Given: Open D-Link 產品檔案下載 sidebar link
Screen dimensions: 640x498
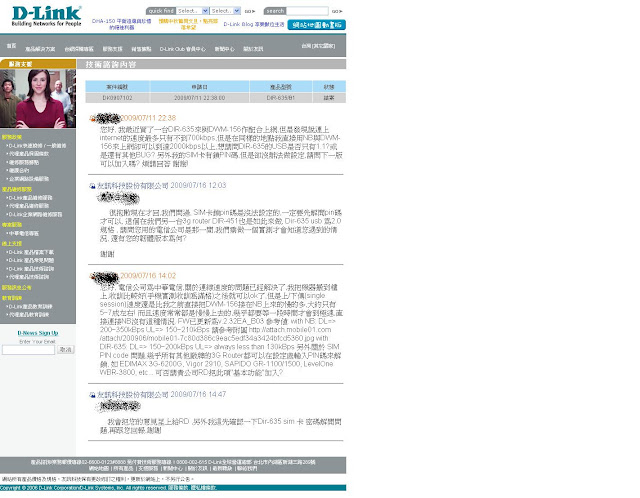Looking at the screenshot, I should (x=31, y=252).
